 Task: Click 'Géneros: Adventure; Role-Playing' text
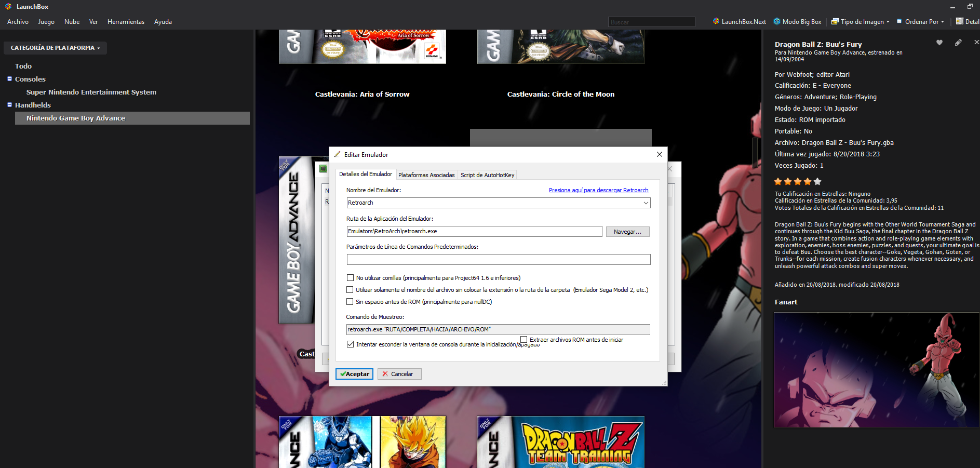[x=826, y=97]
